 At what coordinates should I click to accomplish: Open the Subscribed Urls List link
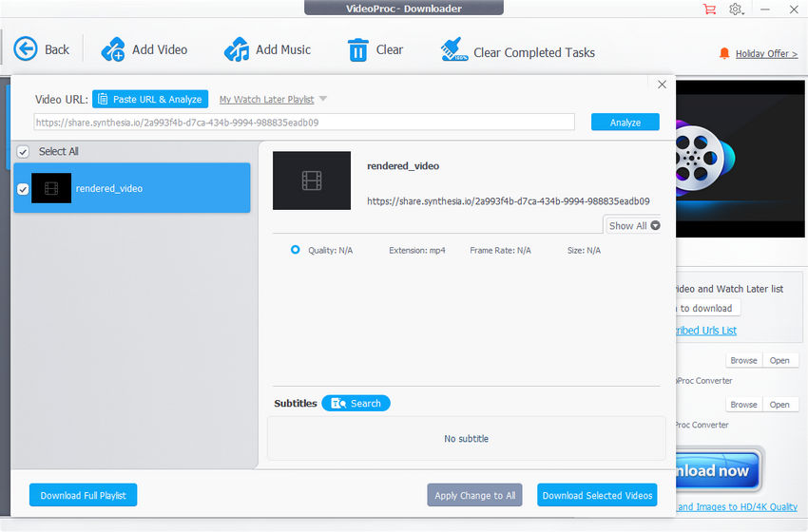pos(706,331)
